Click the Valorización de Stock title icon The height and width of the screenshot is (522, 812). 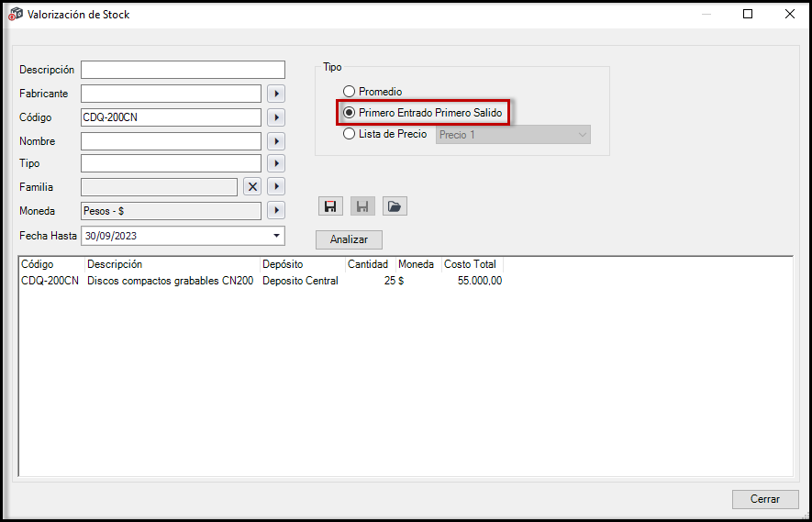(16, 14)
